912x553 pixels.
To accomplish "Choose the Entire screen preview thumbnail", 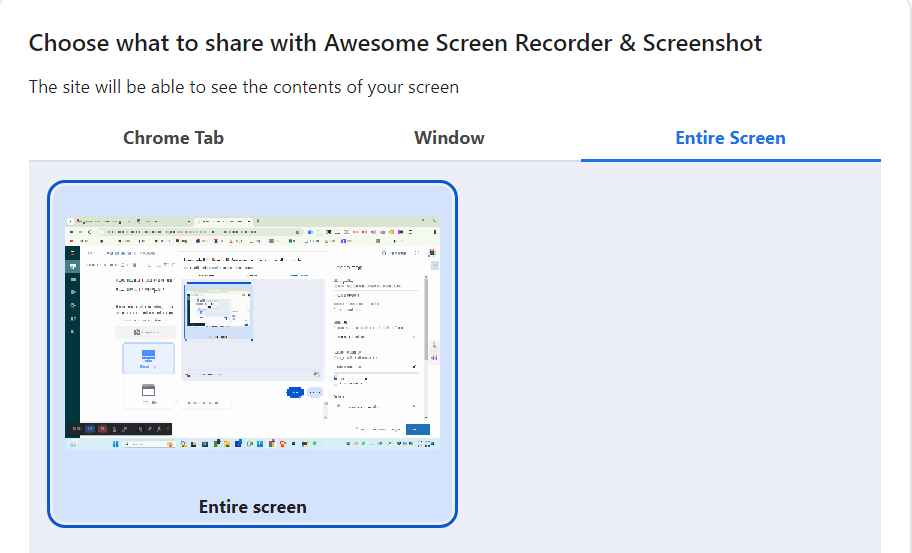I will 252,354.
